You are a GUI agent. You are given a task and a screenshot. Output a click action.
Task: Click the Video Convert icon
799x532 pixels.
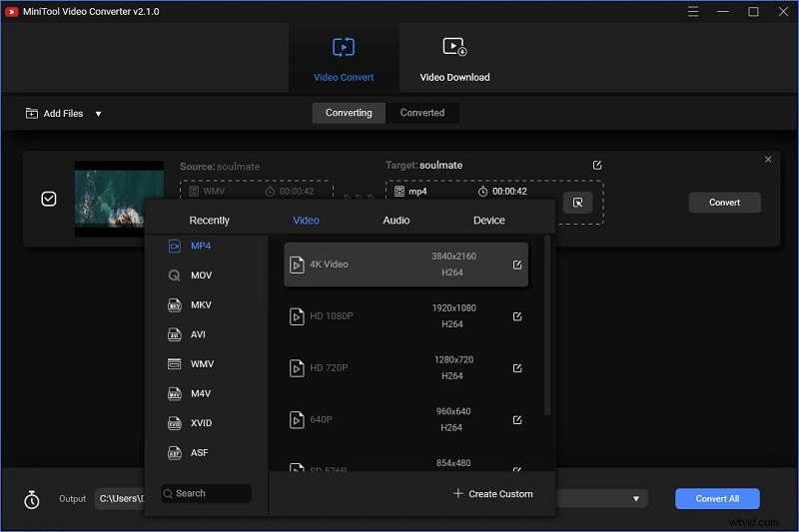[344, 47]
